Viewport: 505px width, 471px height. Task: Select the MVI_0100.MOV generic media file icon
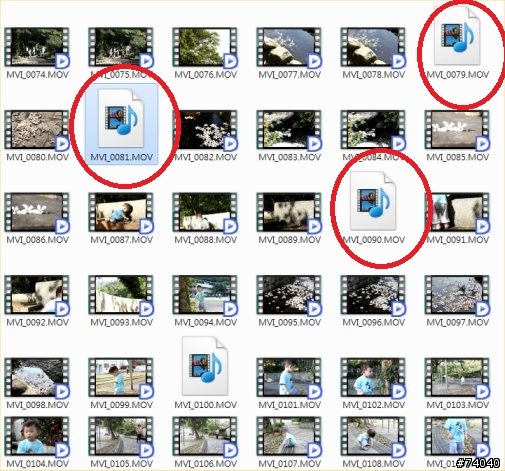pos(205,366)
